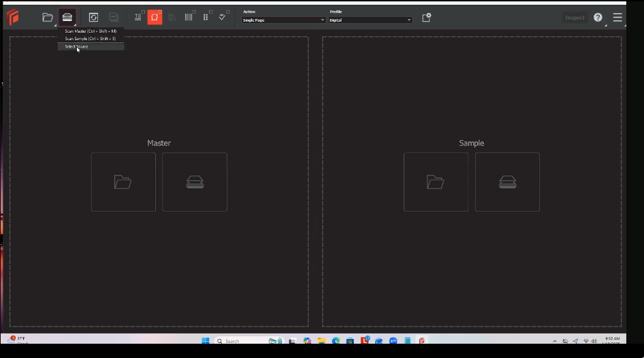Scan the Sample using scanner tile
The width and height of the screenshot is (644, 358).
tap(507, 182)
